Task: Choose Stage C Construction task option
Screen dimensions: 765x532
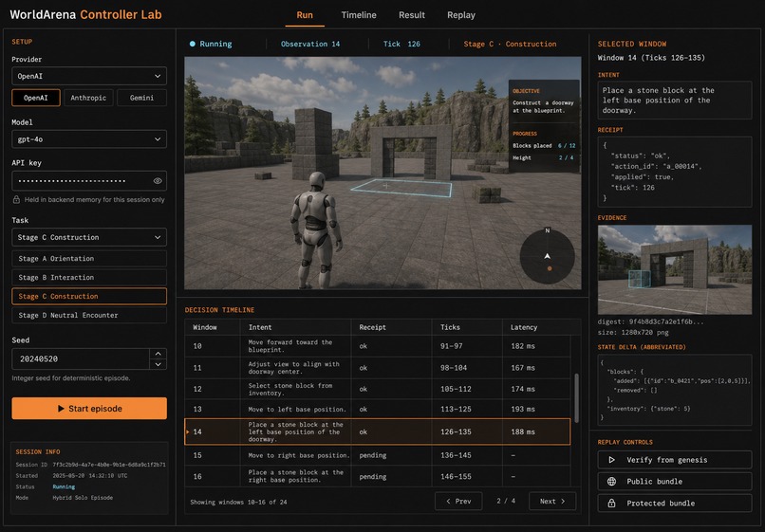Action: (89, 297)
